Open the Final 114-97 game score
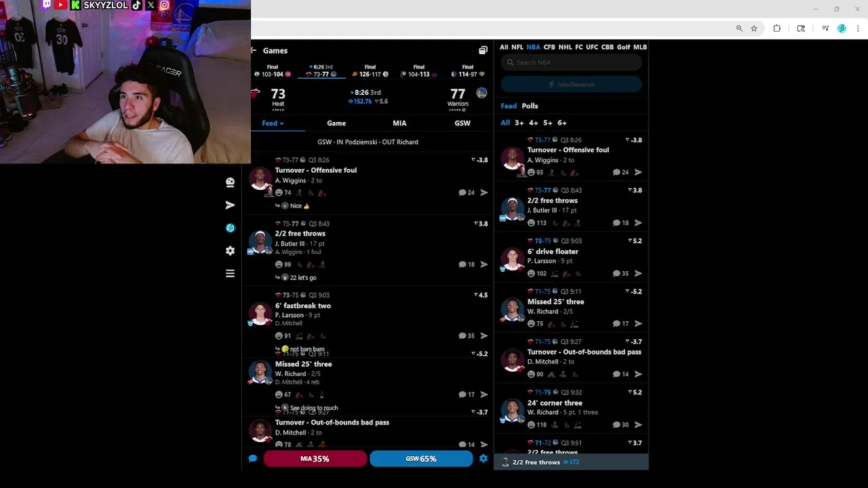The height and width of the screenshot is (488, 868). pos(468,71)
